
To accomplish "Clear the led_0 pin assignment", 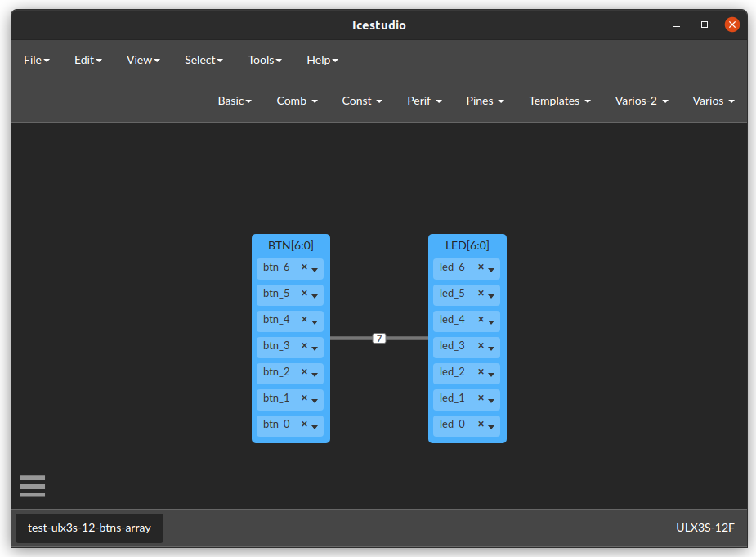I will pyautogui.click(x=480, y=424).
